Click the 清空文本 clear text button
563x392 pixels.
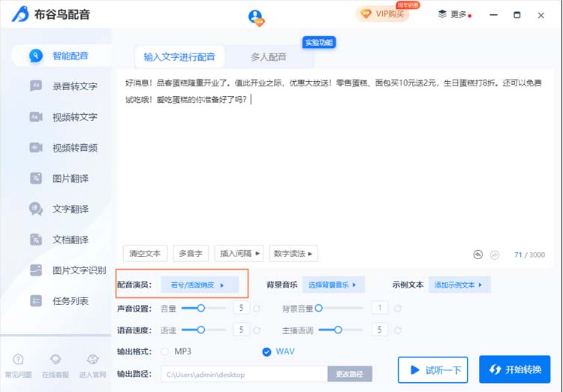point(145,254)
